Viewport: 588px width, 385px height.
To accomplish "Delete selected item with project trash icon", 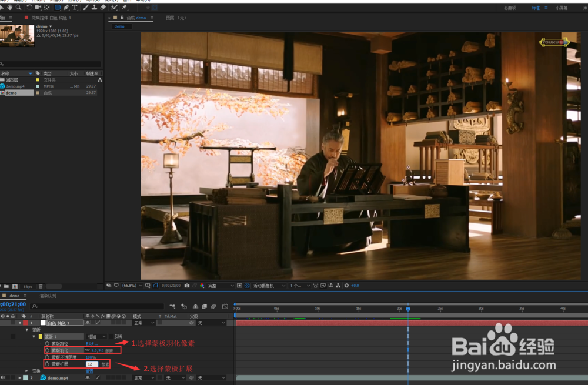I will [41, 286].
